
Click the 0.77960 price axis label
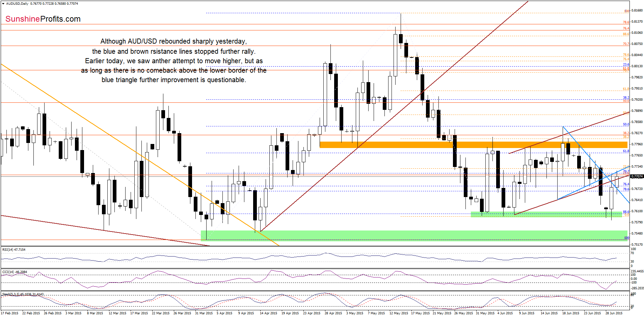(x=637, y=144)
